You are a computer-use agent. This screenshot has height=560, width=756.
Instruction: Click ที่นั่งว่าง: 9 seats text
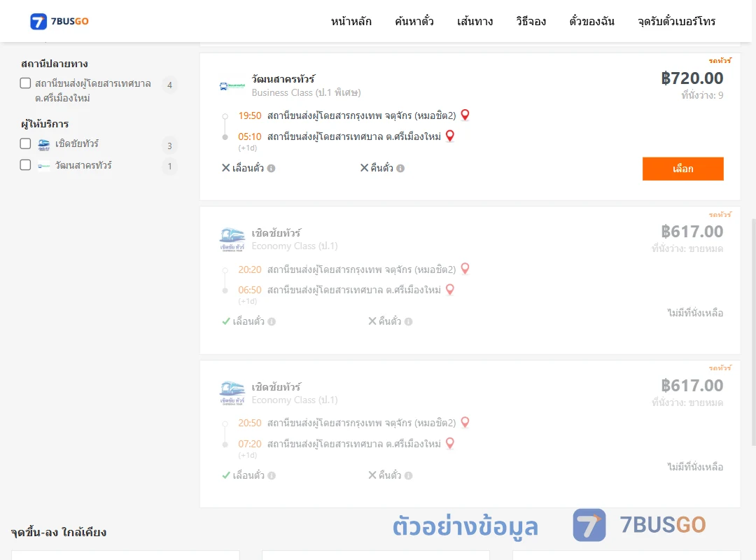pos(702,95)
